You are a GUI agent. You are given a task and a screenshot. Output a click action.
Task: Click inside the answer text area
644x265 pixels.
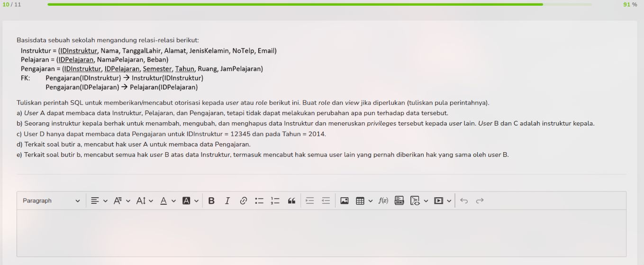321,233
